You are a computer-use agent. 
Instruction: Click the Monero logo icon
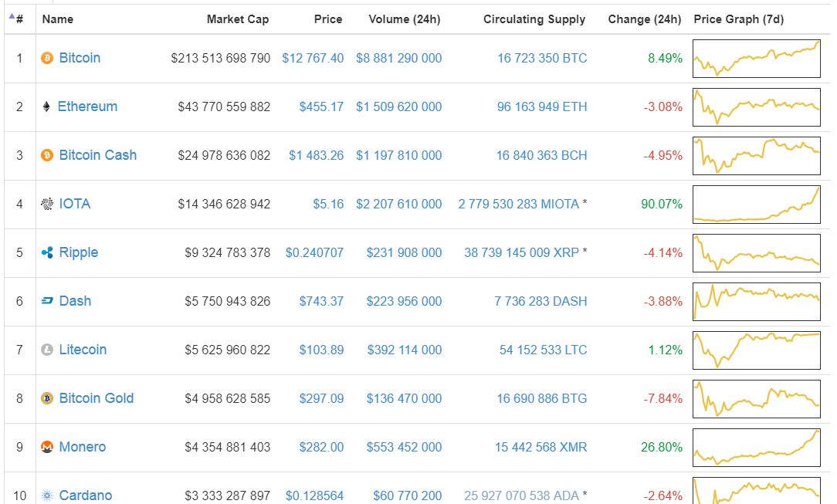[47, 447]
